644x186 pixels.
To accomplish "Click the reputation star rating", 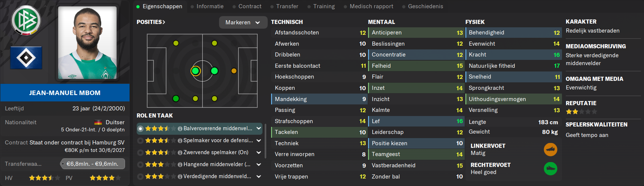I will 581,112.
